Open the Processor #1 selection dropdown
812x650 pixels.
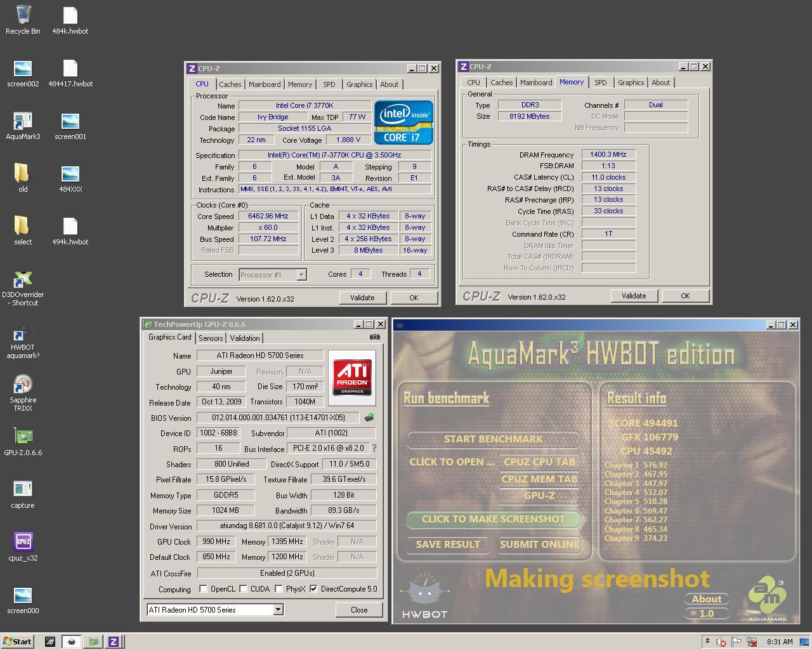tap(302, 275)
